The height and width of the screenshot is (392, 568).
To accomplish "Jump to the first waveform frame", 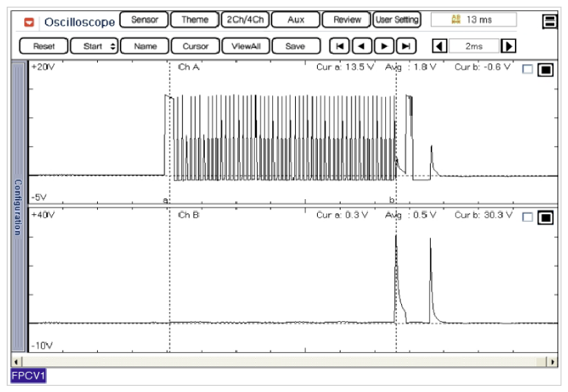I will tap(339, 46).
